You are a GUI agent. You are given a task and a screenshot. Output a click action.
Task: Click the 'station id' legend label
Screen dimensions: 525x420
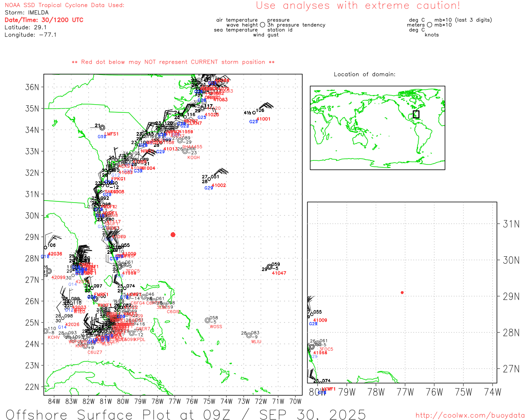point(280,30)
